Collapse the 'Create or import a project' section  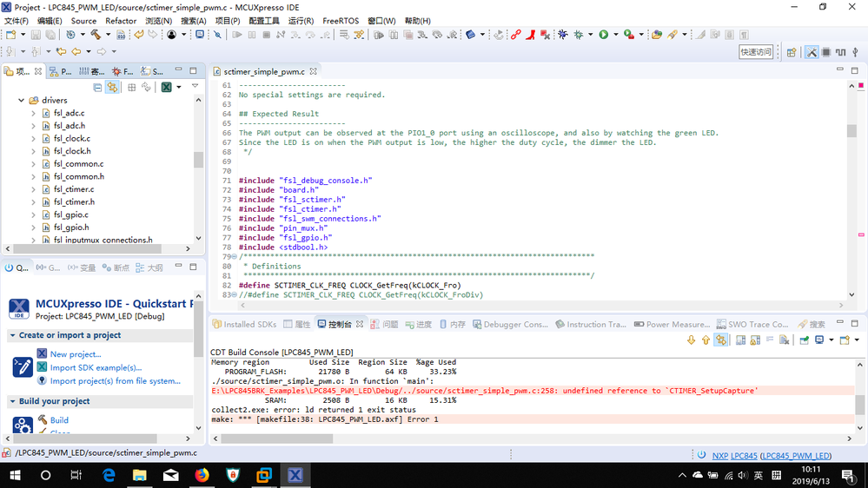[12, 335]
